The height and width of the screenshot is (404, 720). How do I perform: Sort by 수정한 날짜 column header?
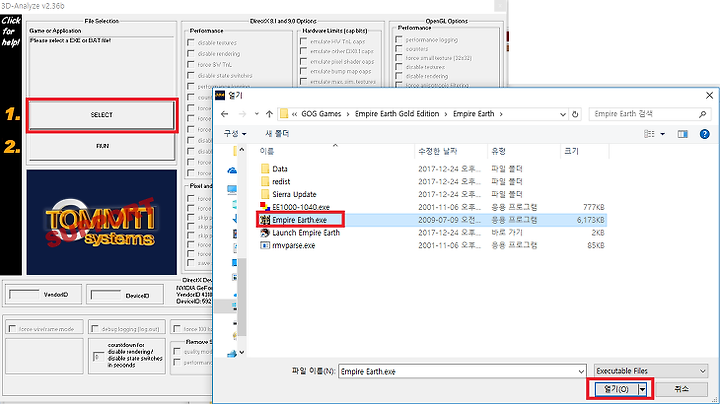point(451,151)
